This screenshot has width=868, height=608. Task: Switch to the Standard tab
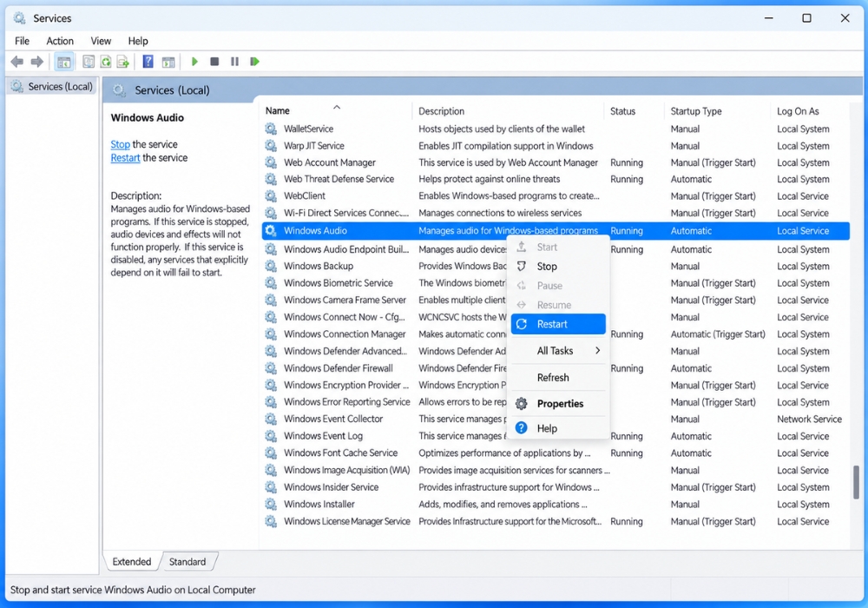pos(187,562)
